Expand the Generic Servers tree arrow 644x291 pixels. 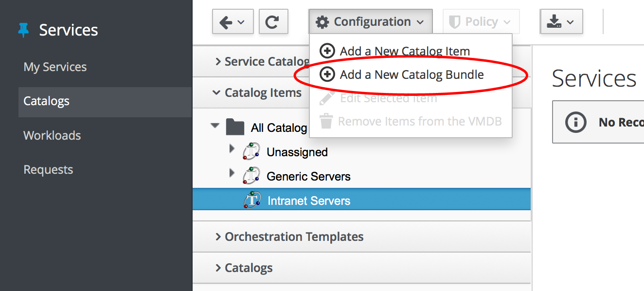232,173
